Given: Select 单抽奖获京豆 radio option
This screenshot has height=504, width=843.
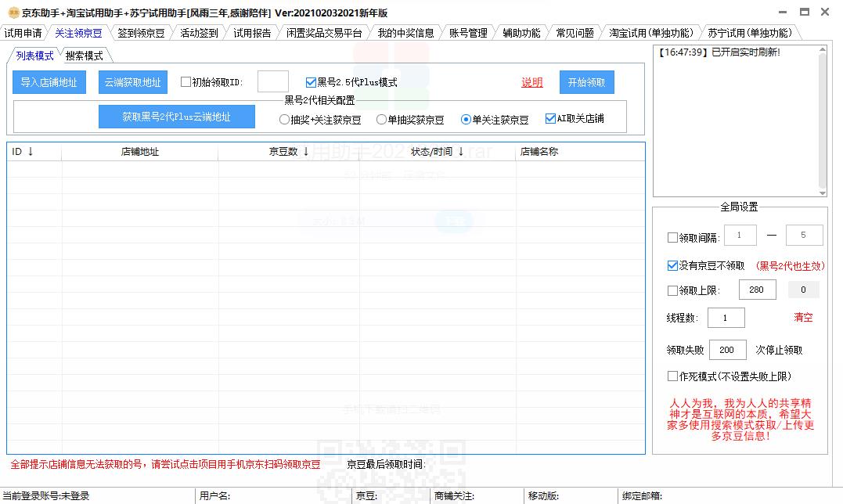Looking at the screenshot, I should 381,119.
